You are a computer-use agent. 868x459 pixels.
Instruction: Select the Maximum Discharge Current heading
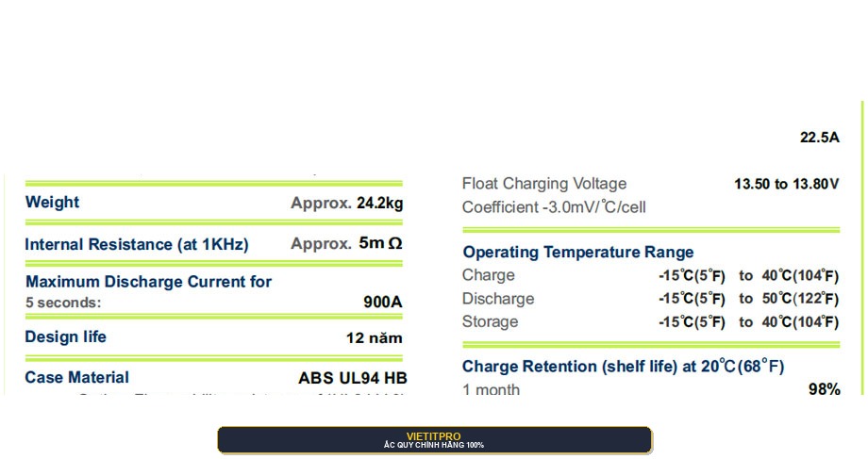(148, 282)
